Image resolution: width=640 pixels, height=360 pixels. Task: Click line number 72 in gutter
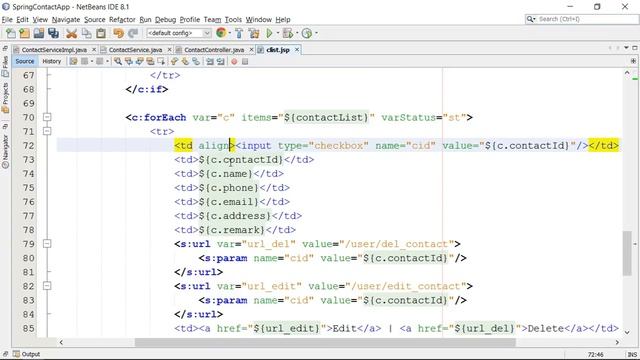(29, 145)
